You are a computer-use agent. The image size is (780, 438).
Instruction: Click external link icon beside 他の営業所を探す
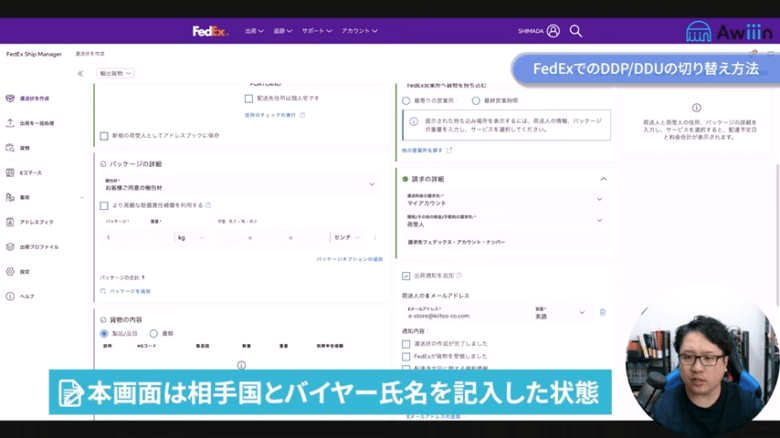[449, 150]
